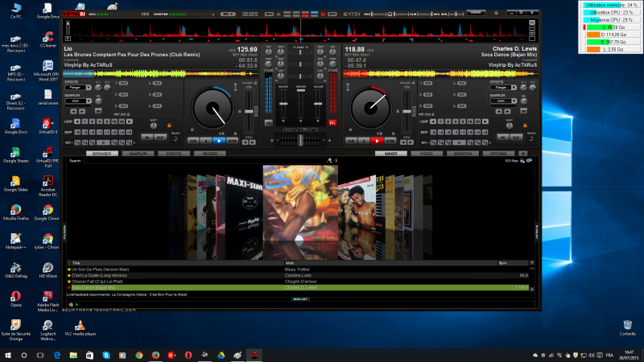Screen dimensions: 644x362
Task: Toggle the PFL button on left channel
Action: coord(268,122)
